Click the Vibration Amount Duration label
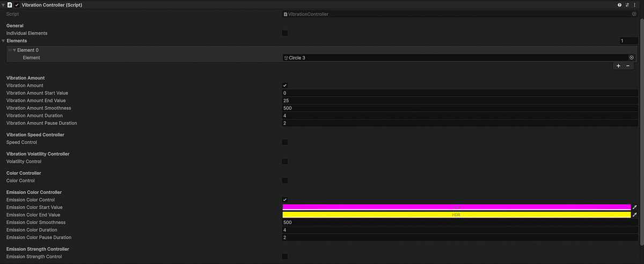The height and width of the screenshot is (264, 644). [x=34, y=116]
